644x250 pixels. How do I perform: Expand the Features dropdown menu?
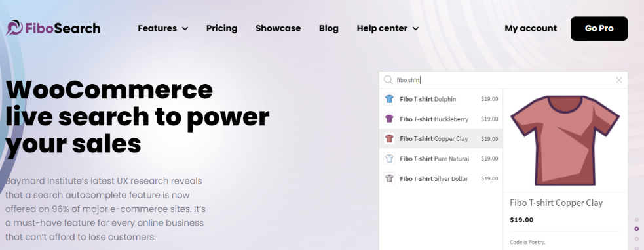pyautogui.click(x=163, y=28)
